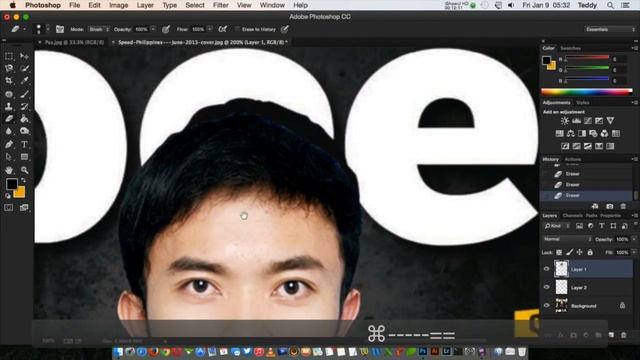Add a Brightness/Contrast adjustment
This screenshot has width=640, height=360.
click(x=565, y=121)
